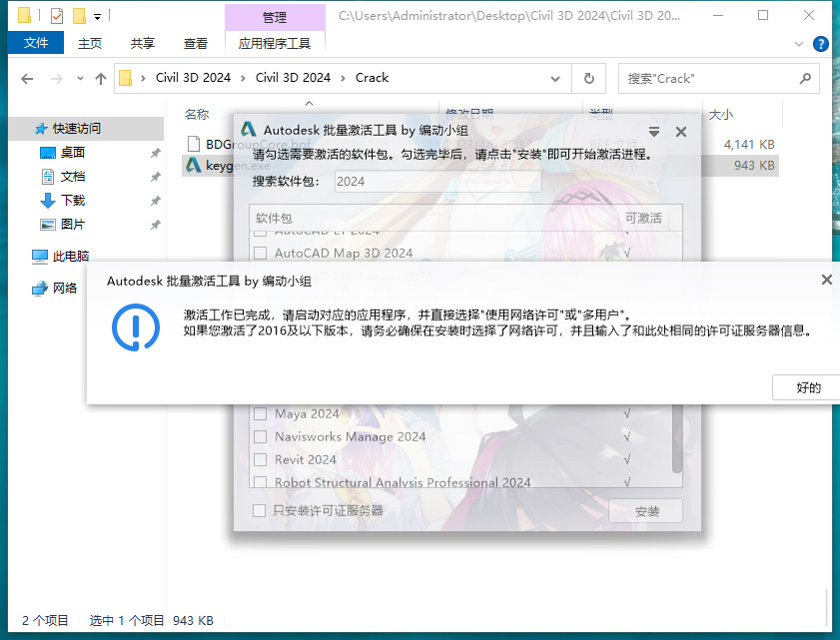This screenshot has width=840, height=640.
Task: Click the folder icon in address bar
Action: coord(126,78)
